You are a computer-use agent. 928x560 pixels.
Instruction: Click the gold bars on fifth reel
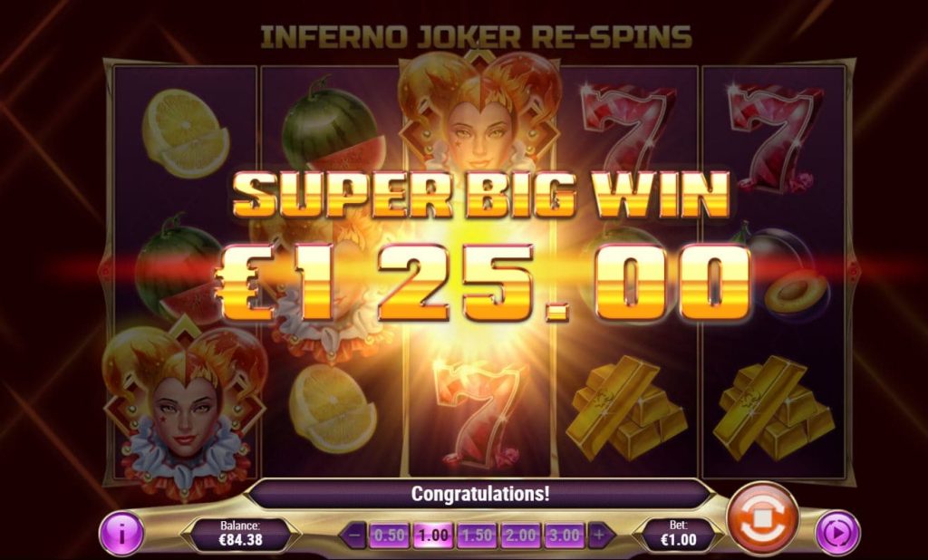pos(774,408)
